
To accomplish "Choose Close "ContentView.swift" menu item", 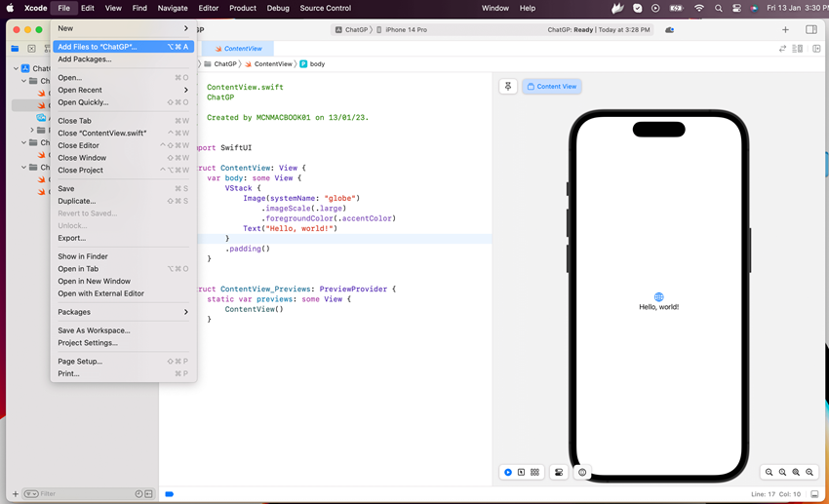I will click(123, 134).
